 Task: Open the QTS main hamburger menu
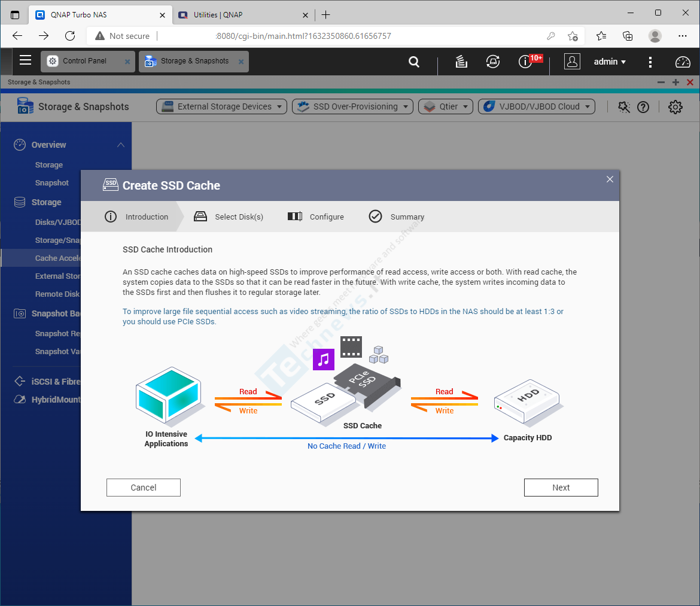(x=26, y=60)
